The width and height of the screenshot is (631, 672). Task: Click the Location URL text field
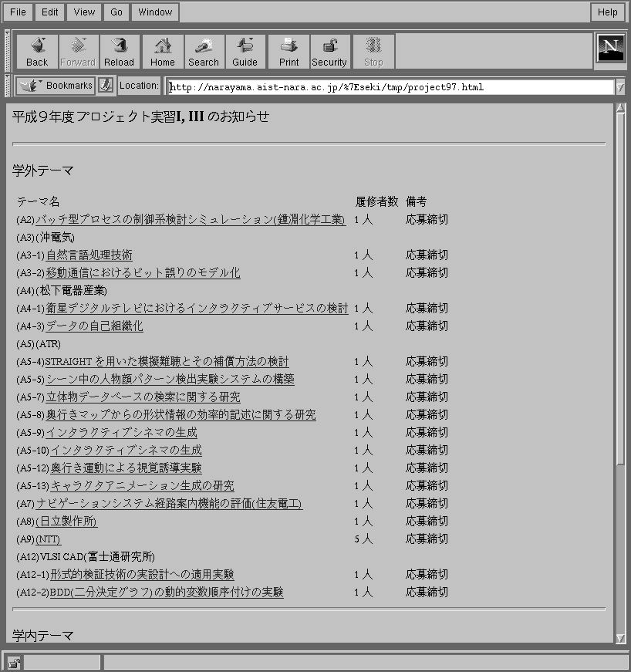[x=386, y=87]
